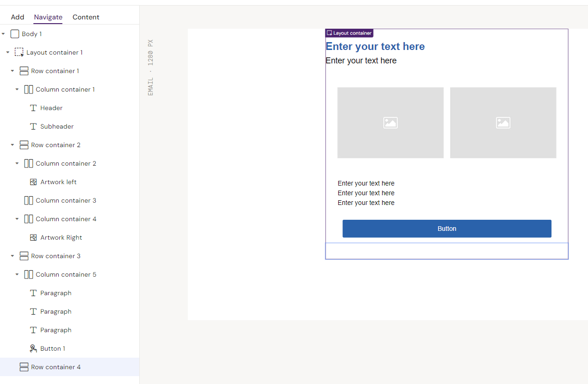Screen dimensions: 588x384
Task: Click the Button 1 pointer icon
Action: click(33, 348)
